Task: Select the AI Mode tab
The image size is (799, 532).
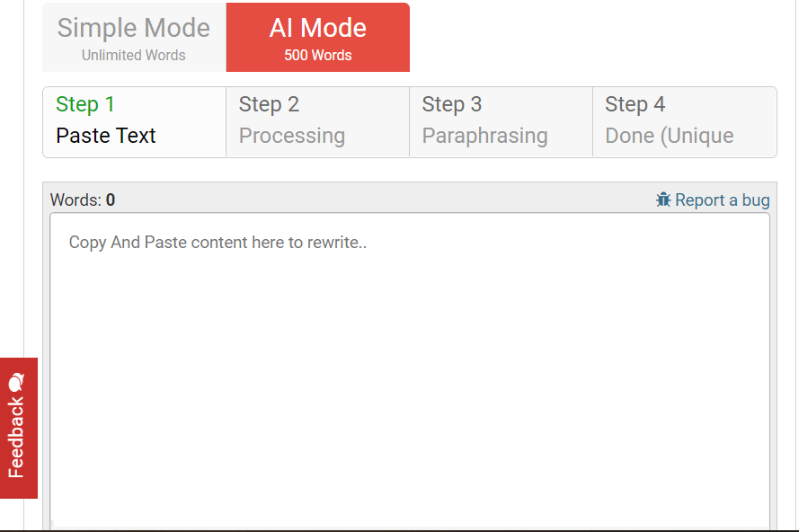Action: tap(318, 38)
